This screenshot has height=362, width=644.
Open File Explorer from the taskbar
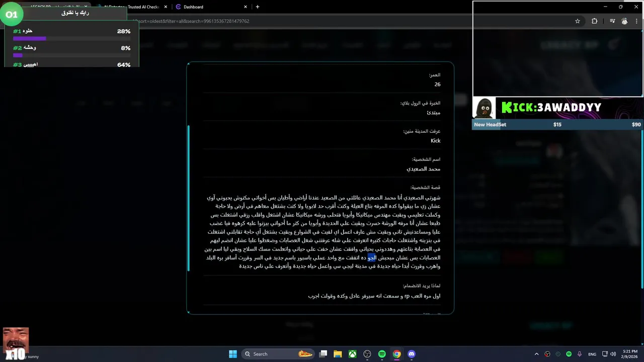click(338, 354)
